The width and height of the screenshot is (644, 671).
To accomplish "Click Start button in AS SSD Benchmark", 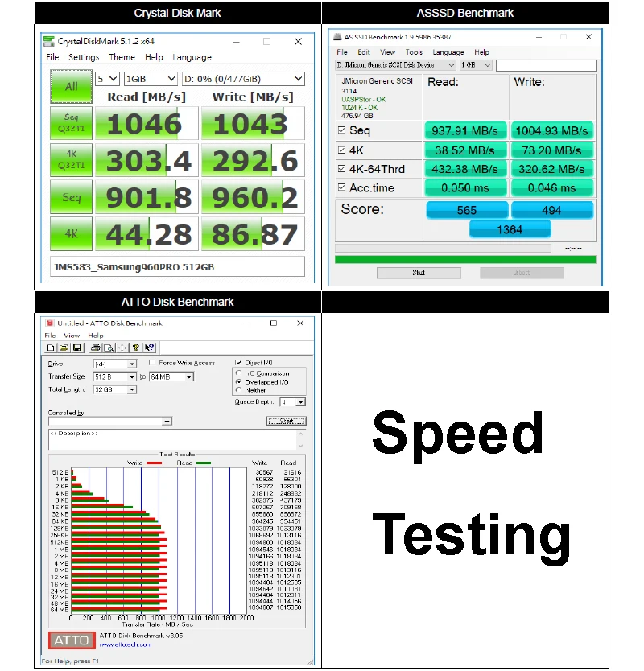I will [419, 273].
